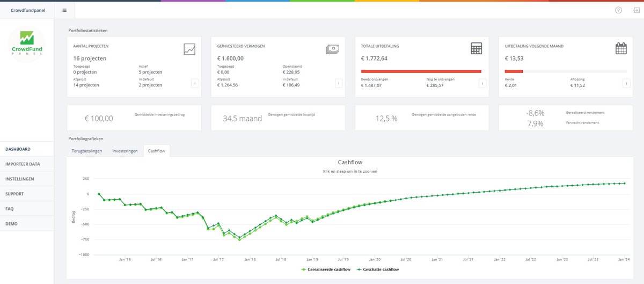644x284 pixels.
Task: Click 'Klik en sleep om in te zoomen' subtitle
Action: pyautogui.click(x=350, y=171)
